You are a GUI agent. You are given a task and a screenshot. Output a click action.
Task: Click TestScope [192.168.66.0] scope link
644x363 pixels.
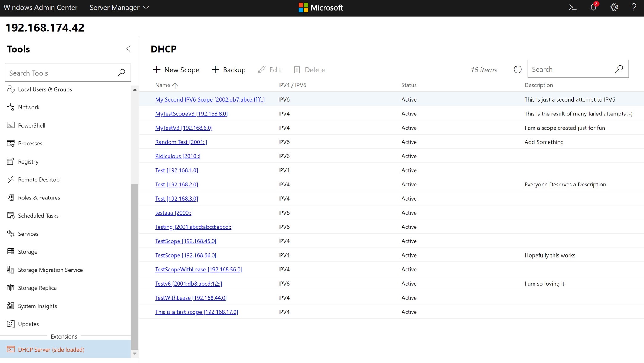[x=185, y=255]
